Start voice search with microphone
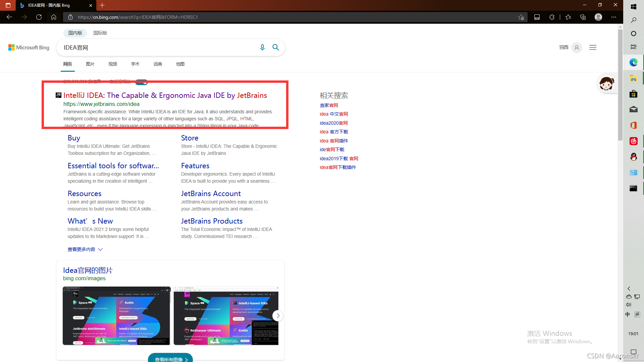 tap(262, 48)
